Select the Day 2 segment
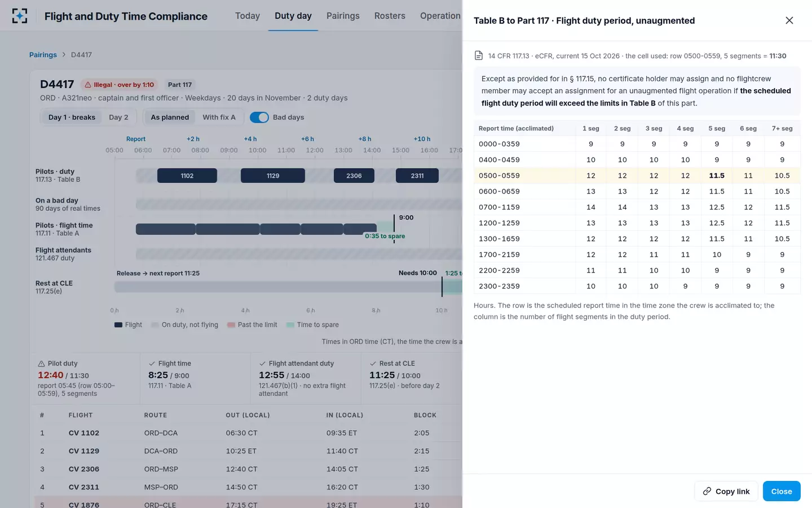Image resolution: width=812 pixels, height=508 pixels. point(118,117)
